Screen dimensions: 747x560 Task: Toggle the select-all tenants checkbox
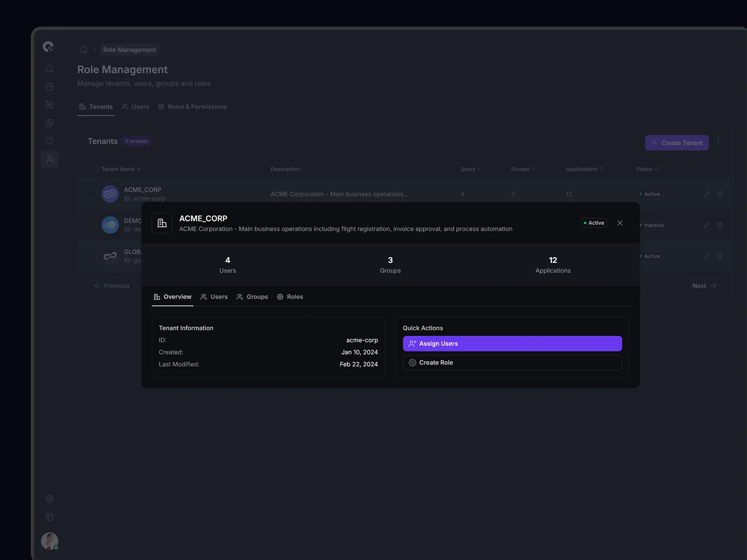pyautogui.click(x=92, y=169)
